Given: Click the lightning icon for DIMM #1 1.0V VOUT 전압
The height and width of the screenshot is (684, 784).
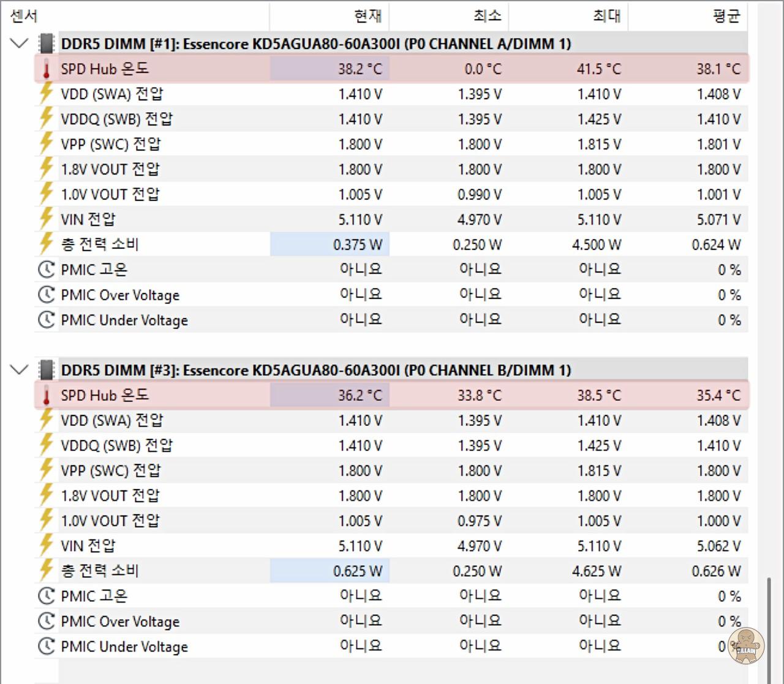Looking at the screenshot, I should [46, 194].
